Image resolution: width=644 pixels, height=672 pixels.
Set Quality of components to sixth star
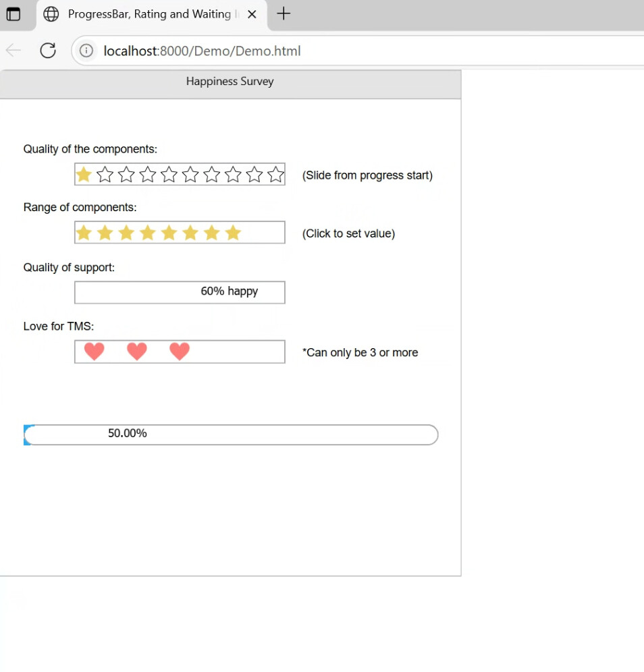click(x=190, y=175)
